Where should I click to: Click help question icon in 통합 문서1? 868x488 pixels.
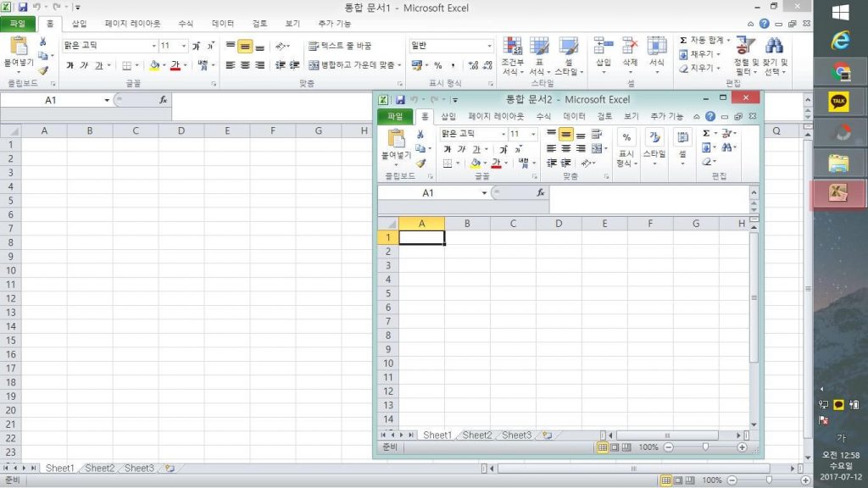(x=764, y=24)
